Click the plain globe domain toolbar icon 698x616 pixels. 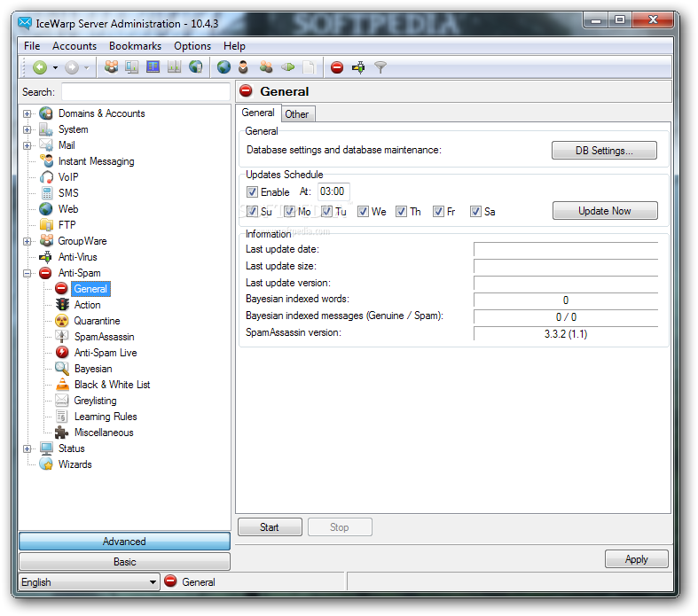(224, 67)
